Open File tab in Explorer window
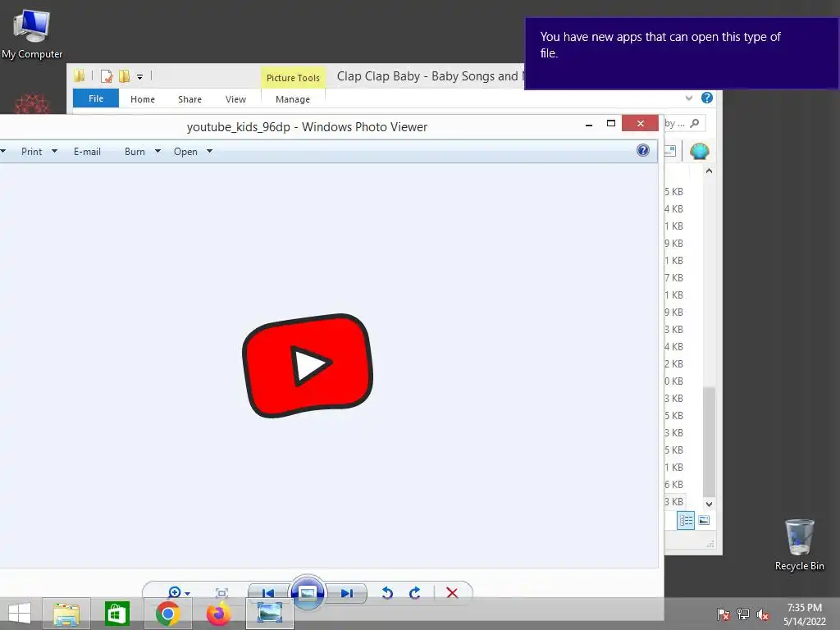Screen dimensions: 840x630 point(96,98)
